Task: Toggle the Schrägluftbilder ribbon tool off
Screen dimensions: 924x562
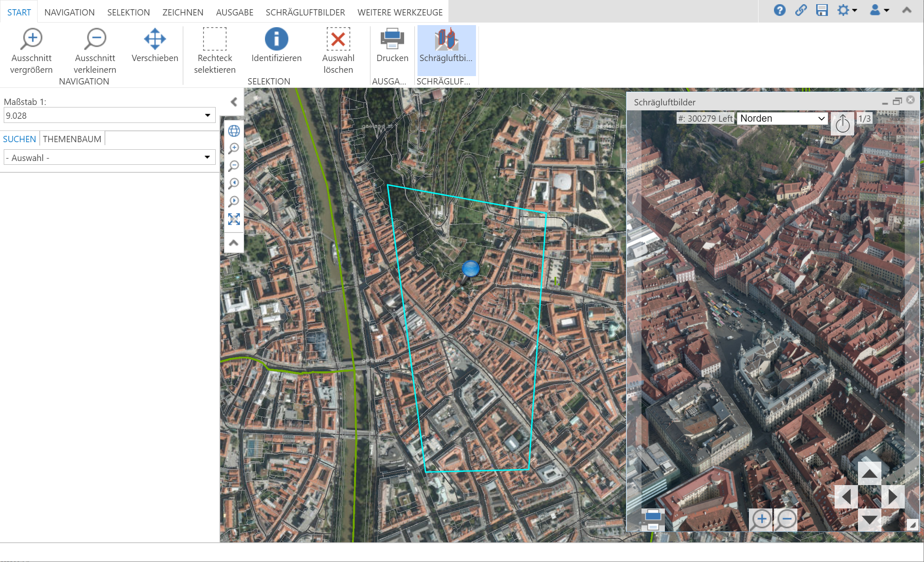Action: (446, 45)
